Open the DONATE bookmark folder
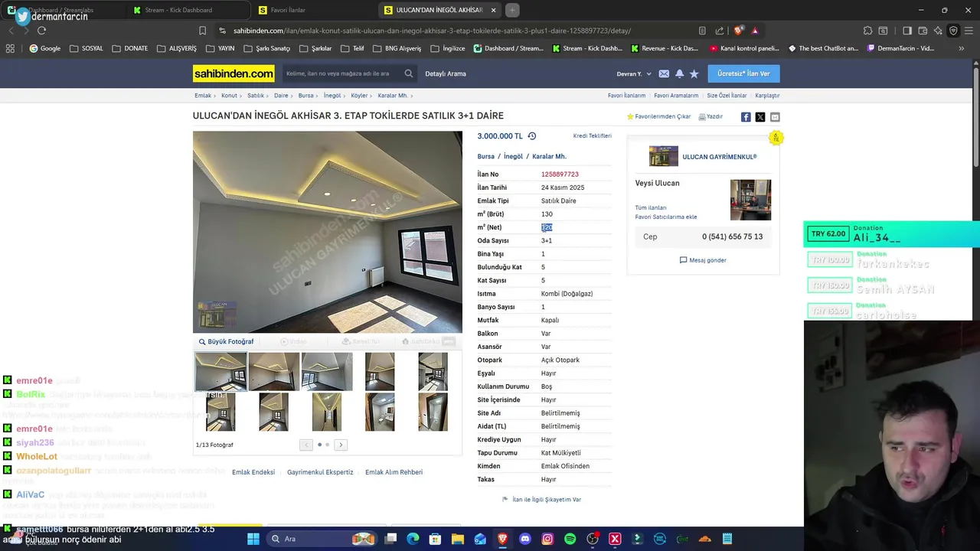Image resolution: width=980 pixels, height=551 pixels. (129, 48)
